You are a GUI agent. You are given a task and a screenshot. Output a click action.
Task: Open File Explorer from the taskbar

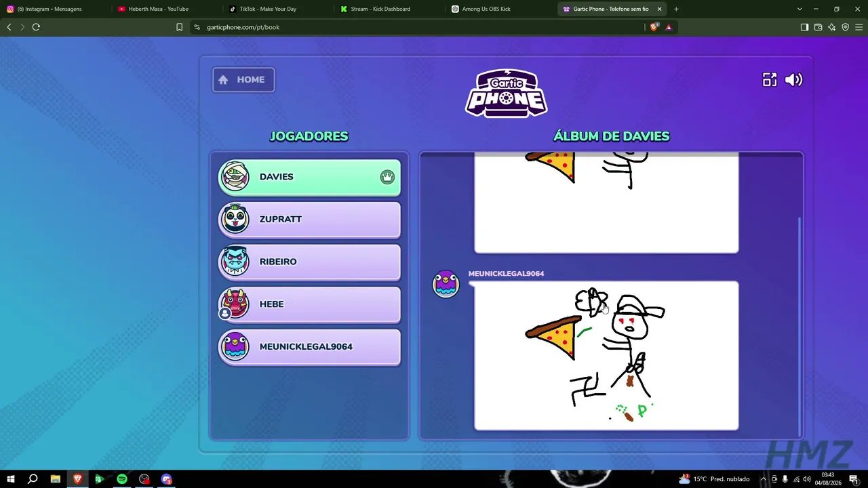pyautogui.click(x=55, y=479)
